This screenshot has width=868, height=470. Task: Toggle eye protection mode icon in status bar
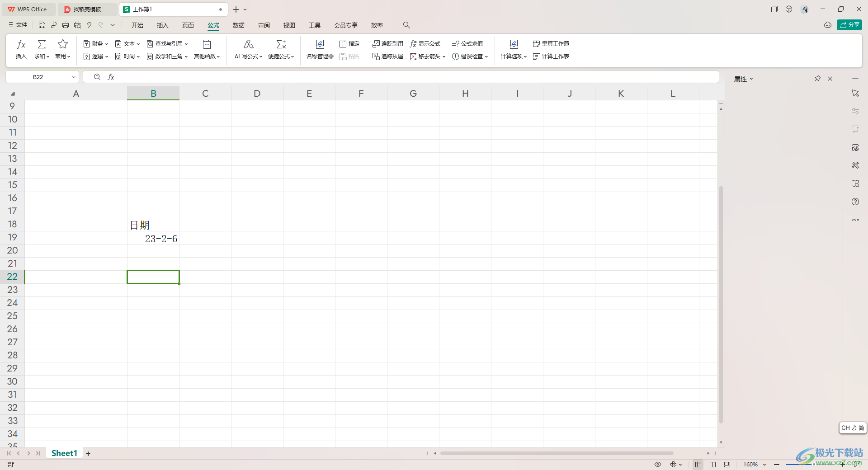click(x=658, y=465)
